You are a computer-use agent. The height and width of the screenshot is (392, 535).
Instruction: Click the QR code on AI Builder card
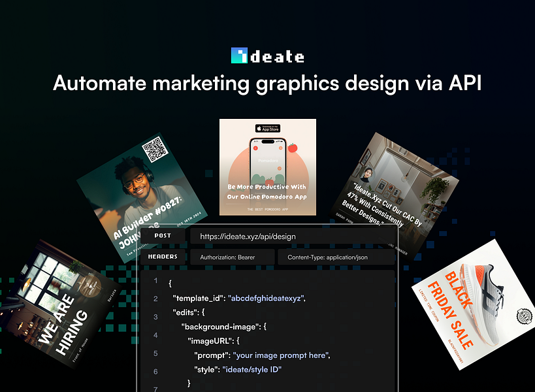pyautogui.click(x=155, y=149)
